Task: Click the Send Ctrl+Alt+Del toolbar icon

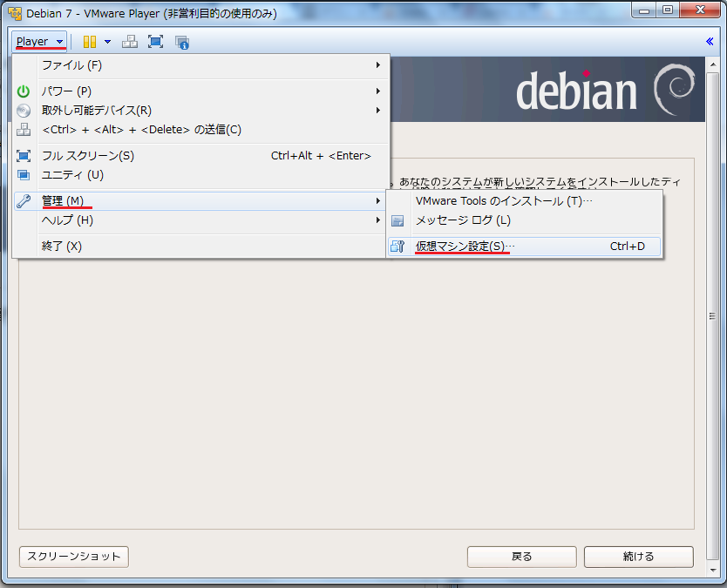Action: (x=129, y=42)
